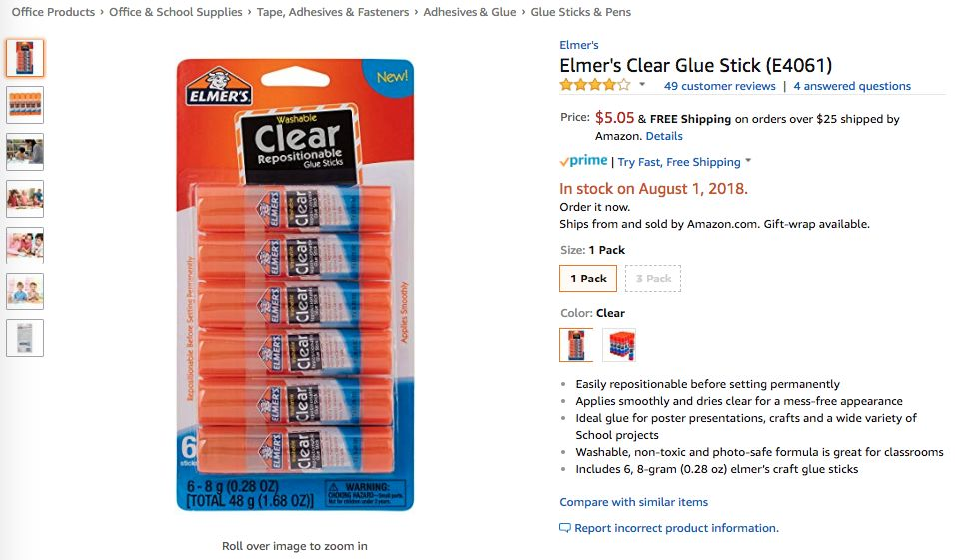
Task: Show the last thumbnail of package back
Action: pos(25,338)
